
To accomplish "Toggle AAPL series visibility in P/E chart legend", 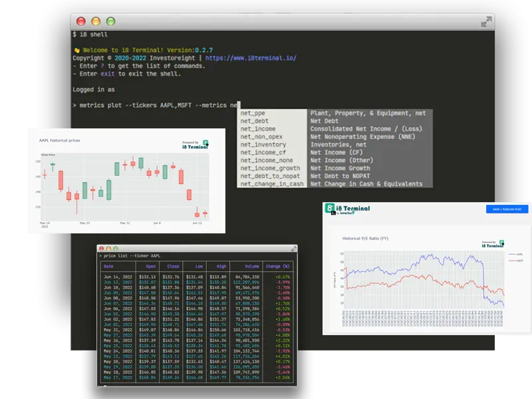I will (x=515, y=254).
